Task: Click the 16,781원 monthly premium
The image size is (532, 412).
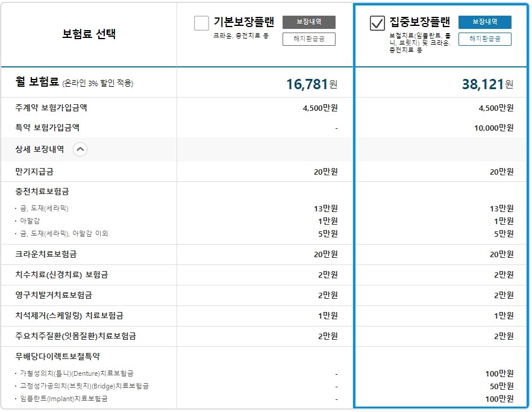Action: (312, 84)
